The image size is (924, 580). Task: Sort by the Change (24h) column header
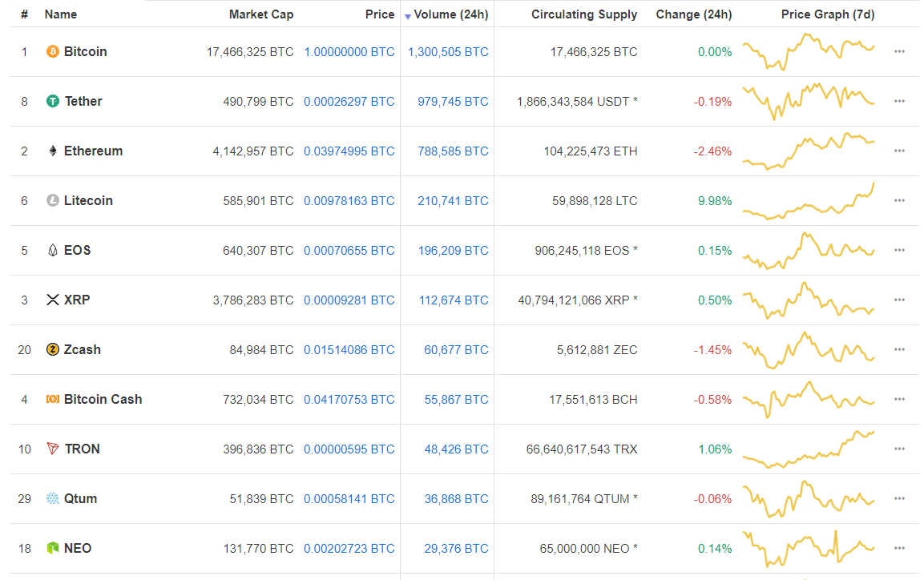click(x=693, y=14)
